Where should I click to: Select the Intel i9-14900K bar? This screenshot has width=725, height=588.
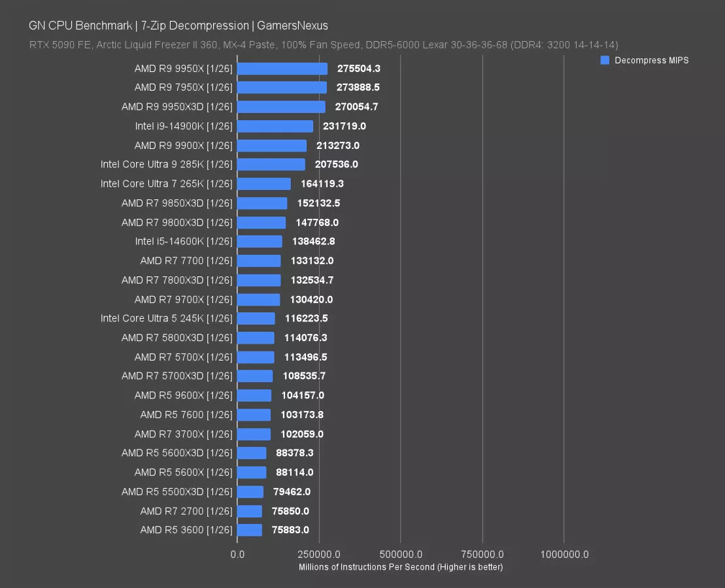275,126
